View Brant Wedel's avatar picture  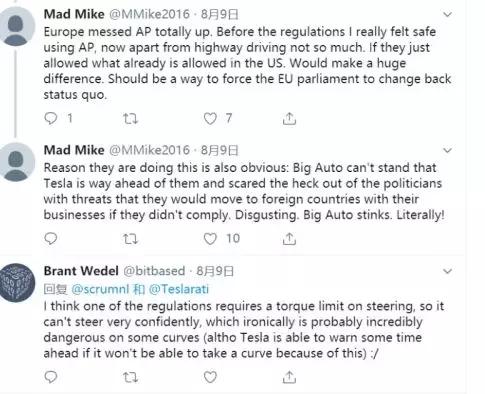[17, 283]
